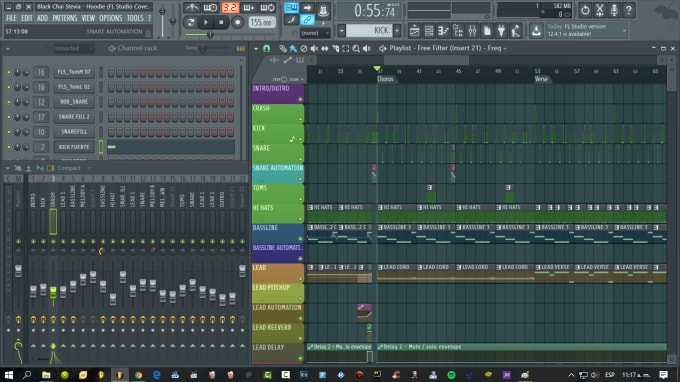
Task: Mute the TOMS playlist track LED
Action: (300, 199)
